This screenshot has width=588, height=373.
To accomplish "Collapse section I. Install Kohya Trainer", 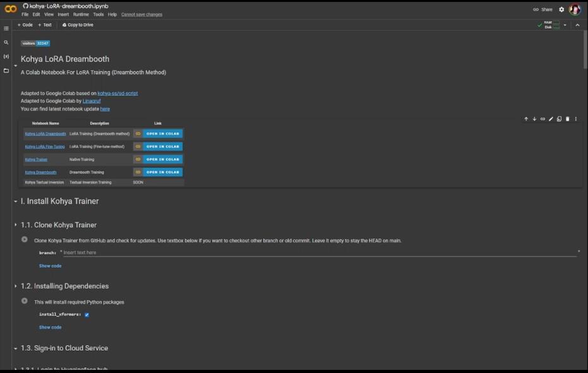I will click(15, 201).
